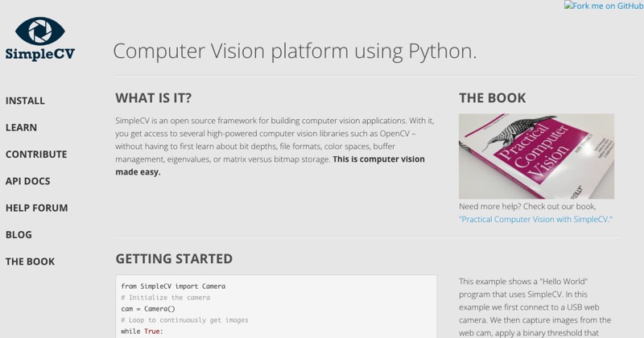
Task: Follow the "Practical Computer Vision with SimpleCV" link
Action: 535,220
